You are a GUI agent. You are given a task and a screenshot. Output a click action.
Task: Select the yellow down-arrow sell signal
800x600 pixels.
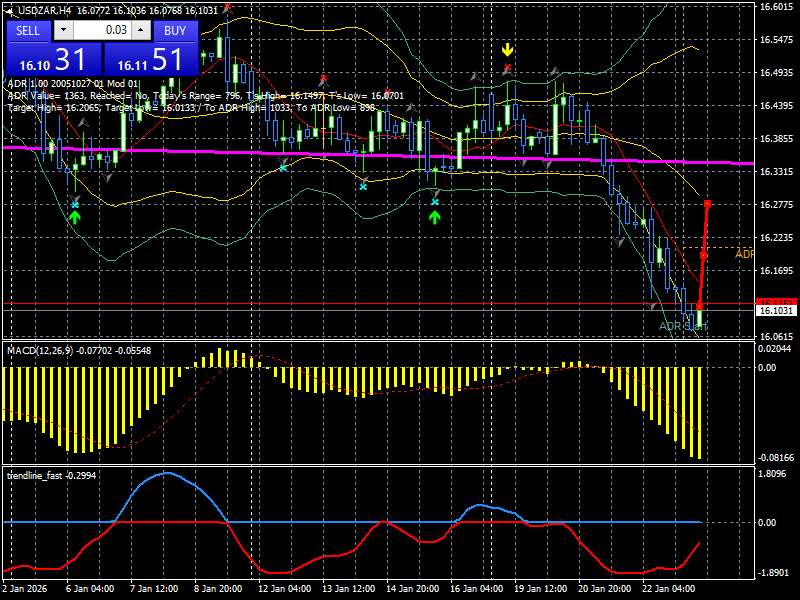(x=507, y=50)
